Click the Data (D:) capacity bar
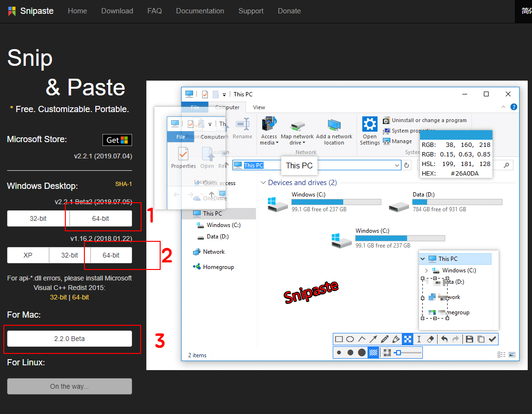 click(457, 202)
